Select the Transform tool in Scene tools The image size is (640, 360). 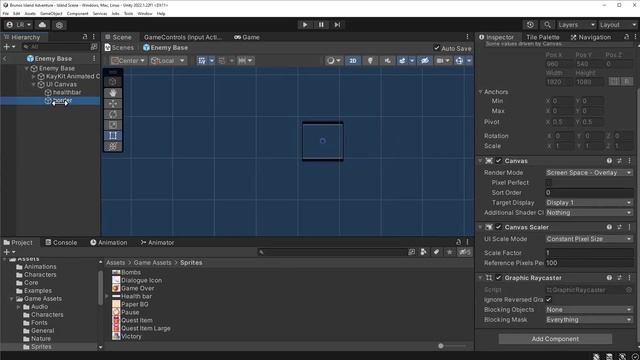click(x=113, y=146)
